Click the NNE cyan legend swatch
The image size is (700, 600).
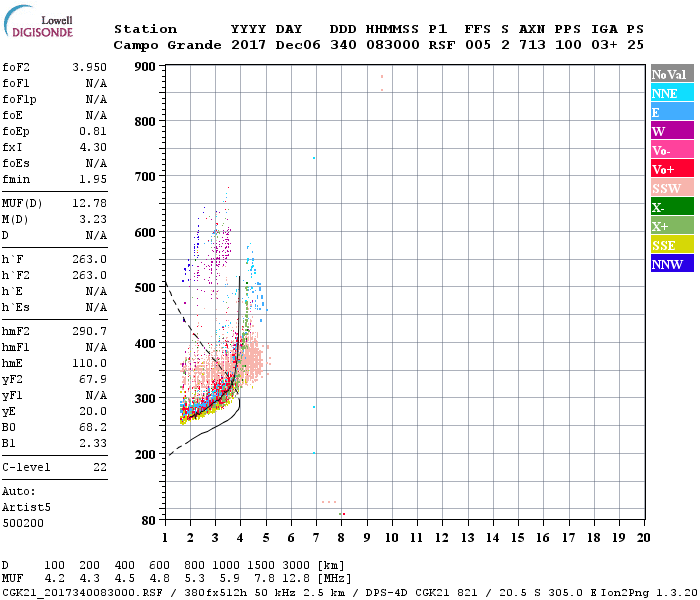click(x=671, y=93)
